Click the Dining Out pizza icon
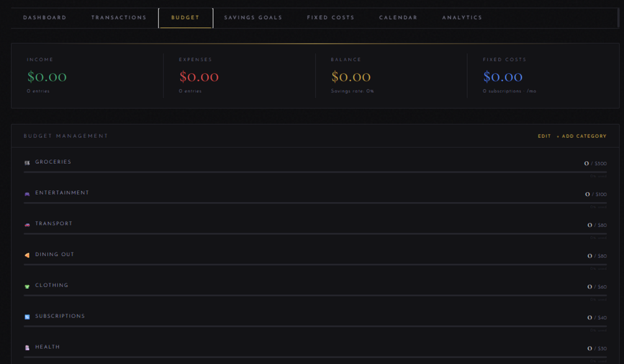The height and width of the screenshot is (364, 624). pyautogui.click(x=27, y=255)
